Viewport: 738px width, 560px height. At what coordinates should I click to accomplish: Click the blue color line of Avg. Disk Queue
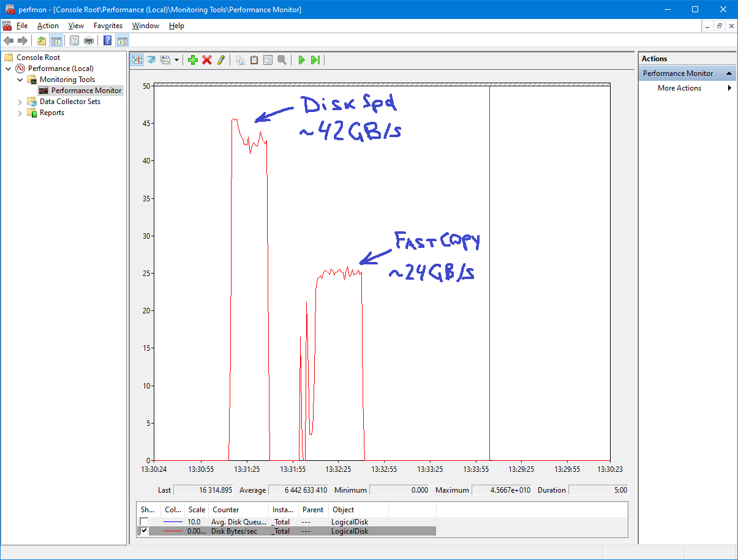point(172,521)
